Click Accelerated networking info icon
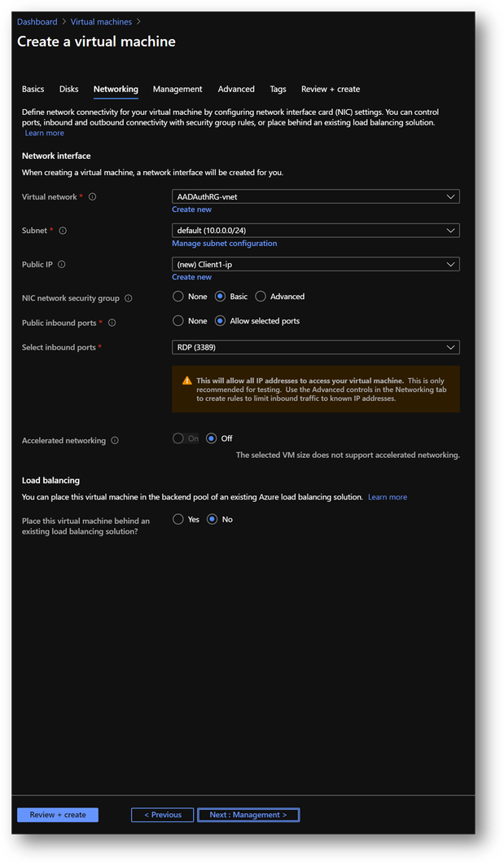504x863 pixels. click(x=115, y=441)
